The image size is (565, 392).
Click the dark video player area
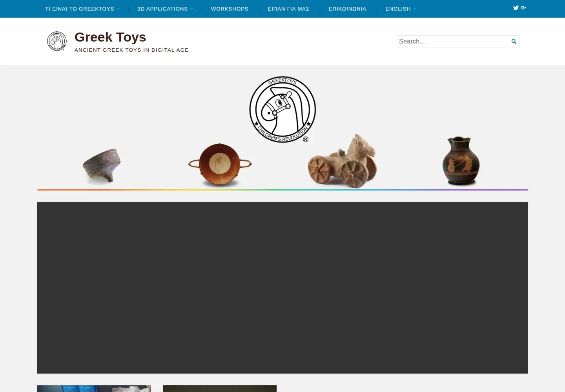282,288
